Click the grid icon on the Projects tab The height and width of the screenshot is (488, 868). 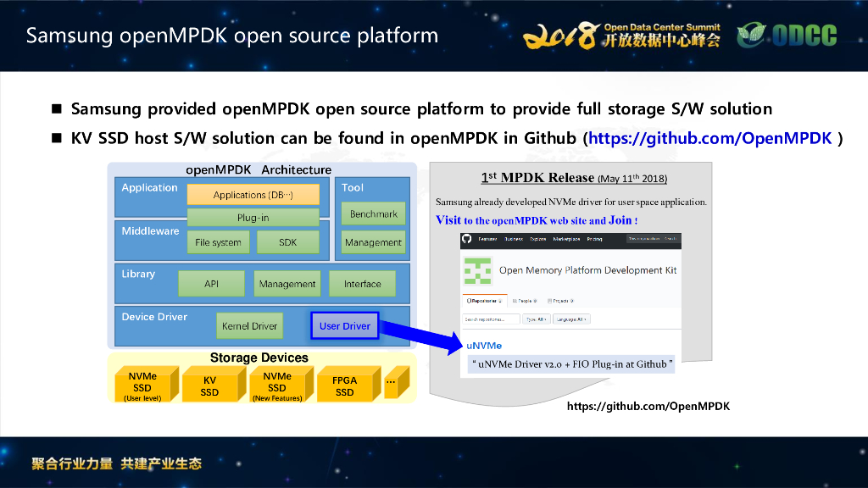pos(550,300)
